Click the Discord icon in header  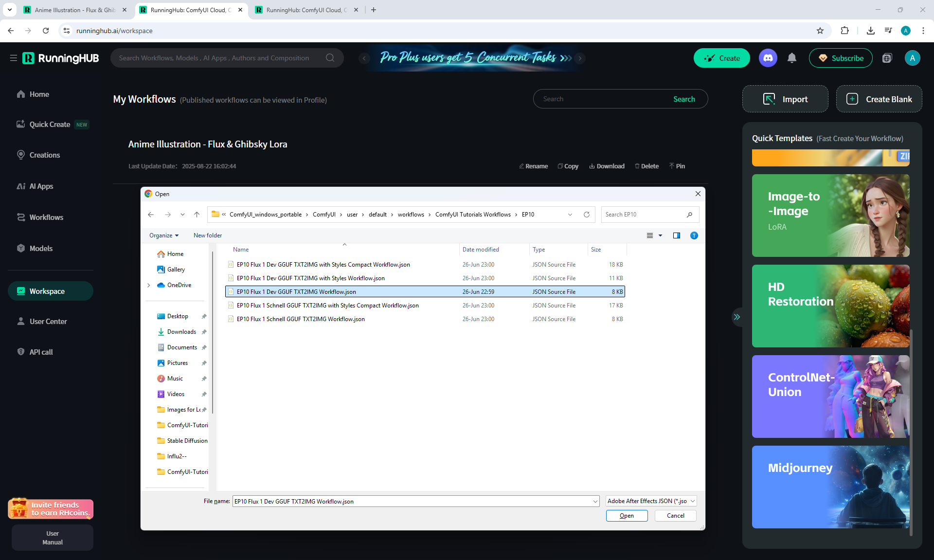768,58
